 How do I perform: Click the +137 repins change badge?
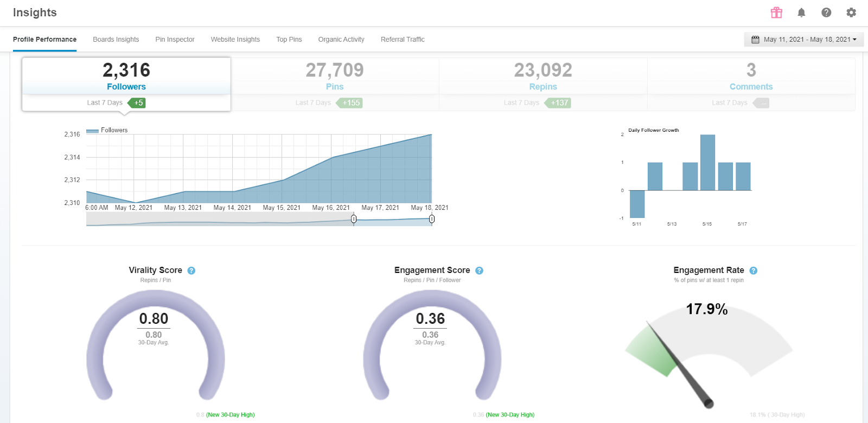coord(558,102)
